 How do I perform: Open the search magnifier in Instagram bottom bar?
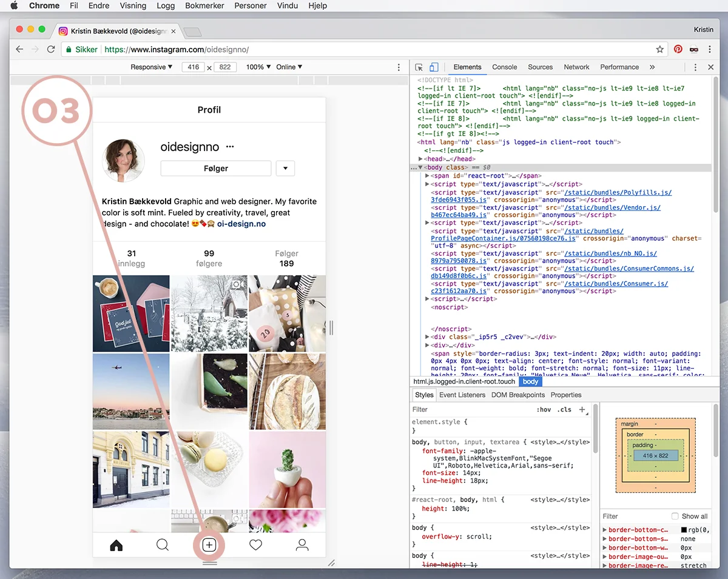(x=163, y=545)
